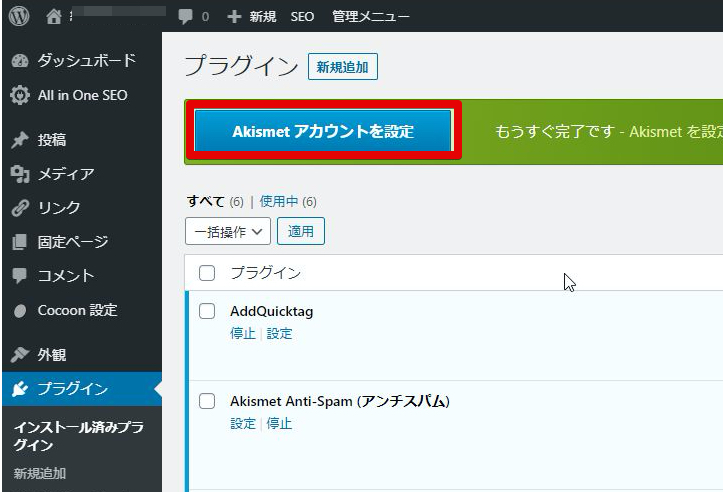Open the comments bubble icon in admin bar
The image size is (723, 492).
click(185, 17)
